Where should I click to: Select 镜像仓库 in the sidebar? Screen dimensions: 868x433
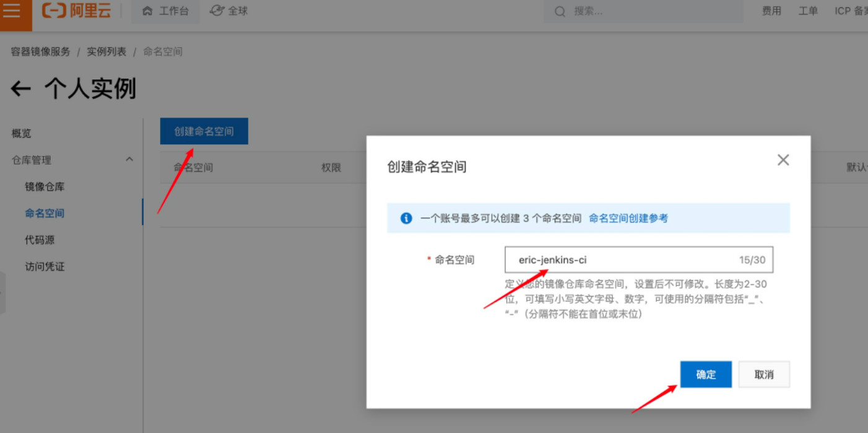pos(45,186)
